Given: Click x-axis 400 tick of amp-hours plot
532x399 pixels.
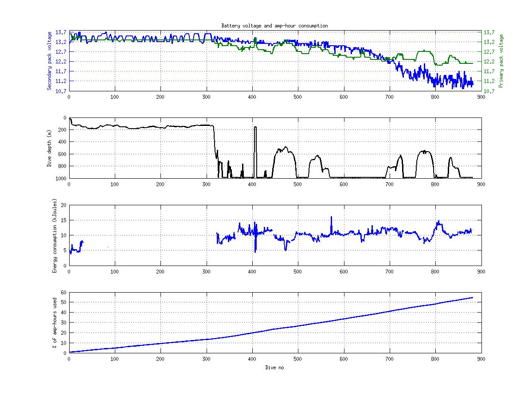Looking at the screenshot, I should 252,358.
